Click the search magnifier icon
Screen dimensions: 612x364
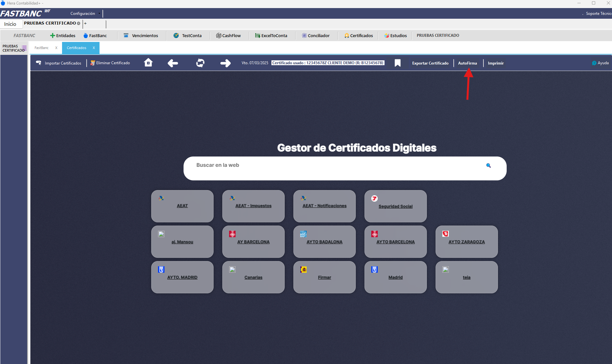(489, 166)
